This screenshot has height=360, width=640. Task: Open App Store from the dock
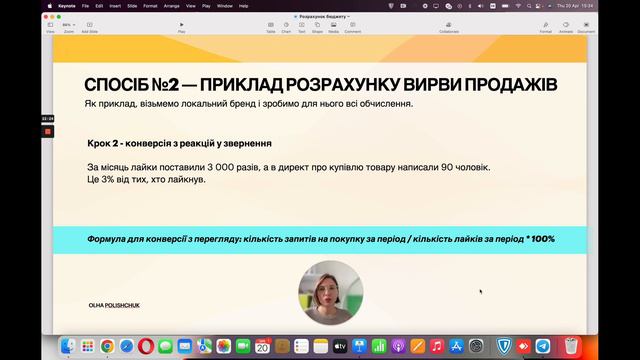coord(456,347)
